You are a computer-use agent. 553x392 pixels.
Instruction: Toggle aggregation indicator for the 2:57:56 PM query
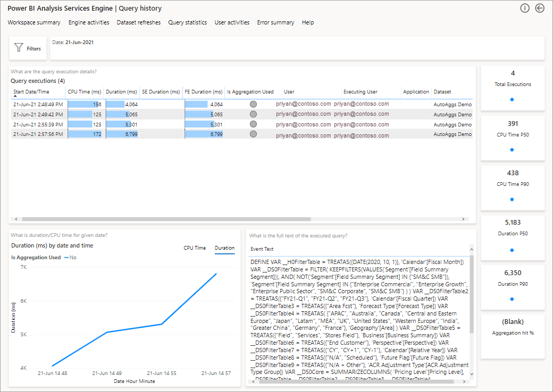[x=254, y=134]
